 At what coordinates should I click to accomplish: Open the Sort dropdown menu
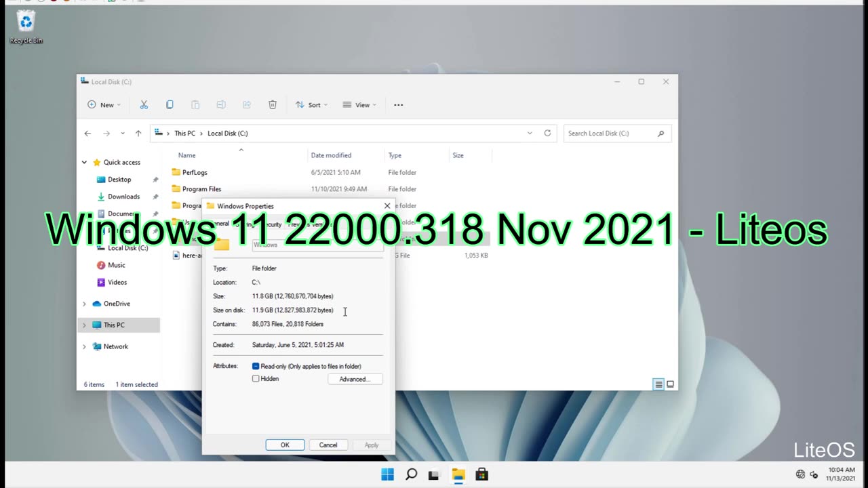point(311,105)
